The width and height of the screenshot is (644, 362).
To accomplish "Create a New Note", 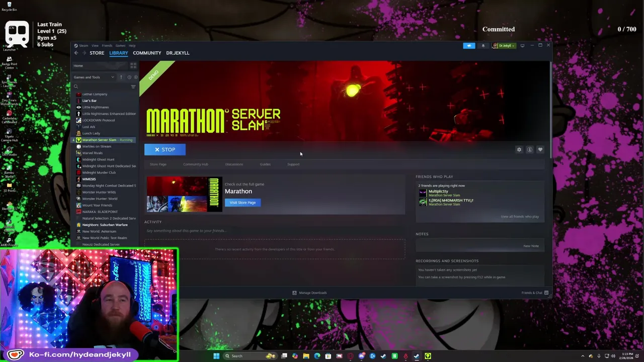I will [531, 246].
